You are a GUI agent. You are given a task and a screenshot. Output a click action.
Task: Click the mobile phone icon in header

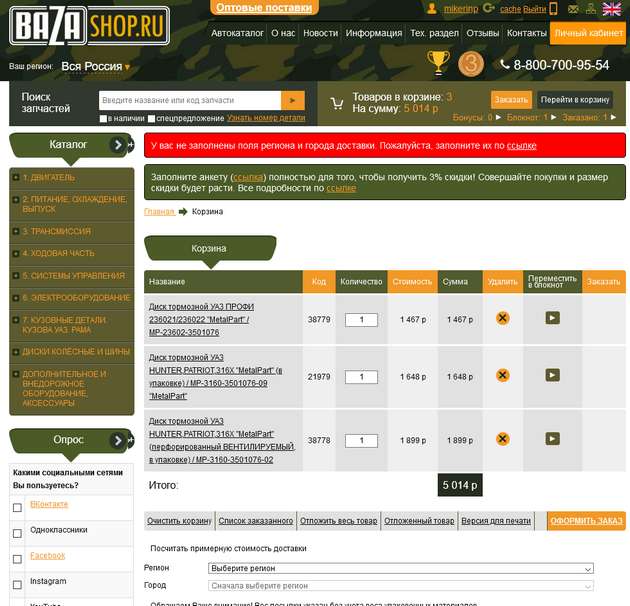[x=555, y=9]
